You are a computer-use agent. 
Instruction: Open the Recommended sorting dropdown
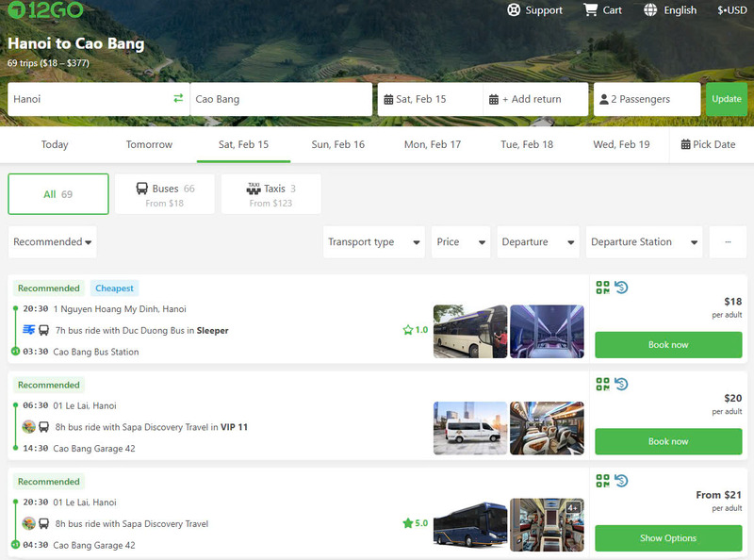coord(53,241)
